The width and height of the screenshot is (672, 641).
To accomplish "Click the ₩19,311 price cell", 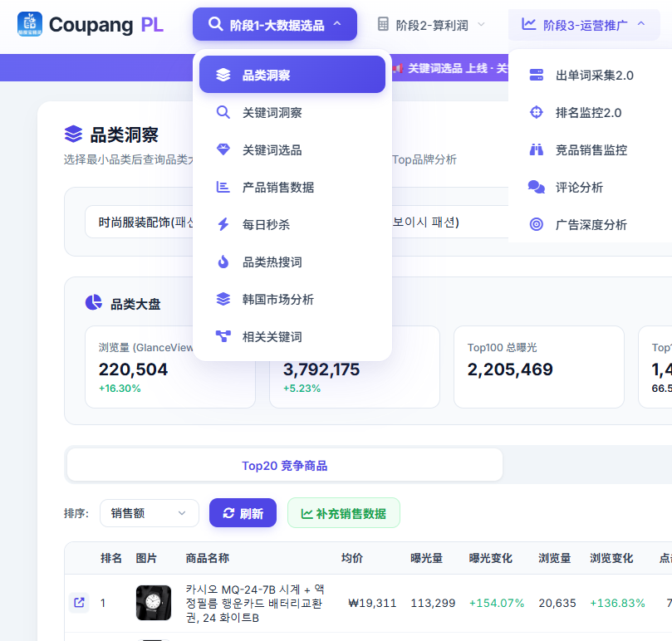I will (372, 603).
